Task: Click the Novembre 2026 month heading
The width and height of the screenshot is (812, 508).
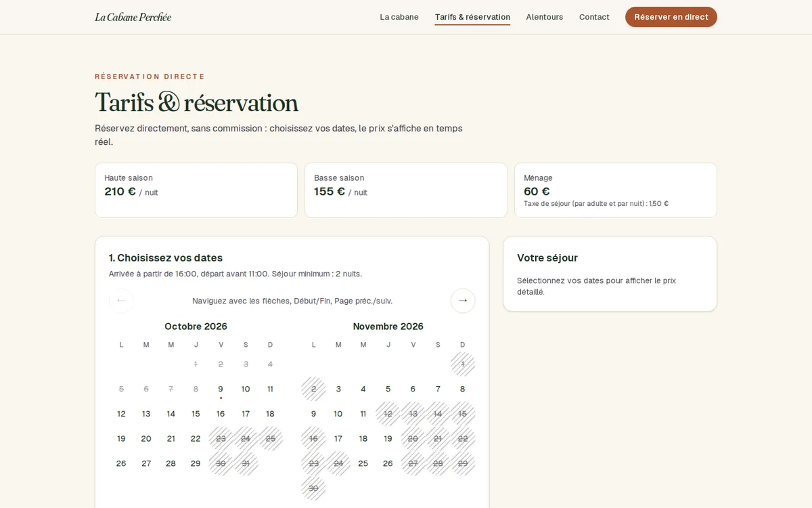Action: [388, 326]
